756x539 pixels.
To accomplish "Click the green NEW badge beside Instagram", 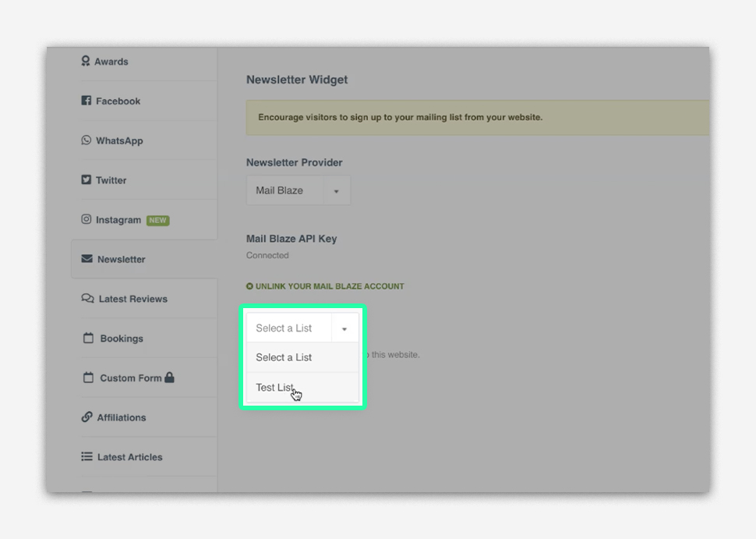I will coord(158,220).
